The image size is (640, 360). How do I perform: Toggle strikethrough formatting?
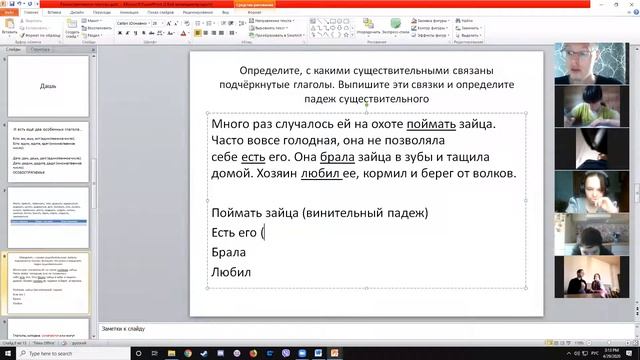pyautogui.click(x=151, y=33)
